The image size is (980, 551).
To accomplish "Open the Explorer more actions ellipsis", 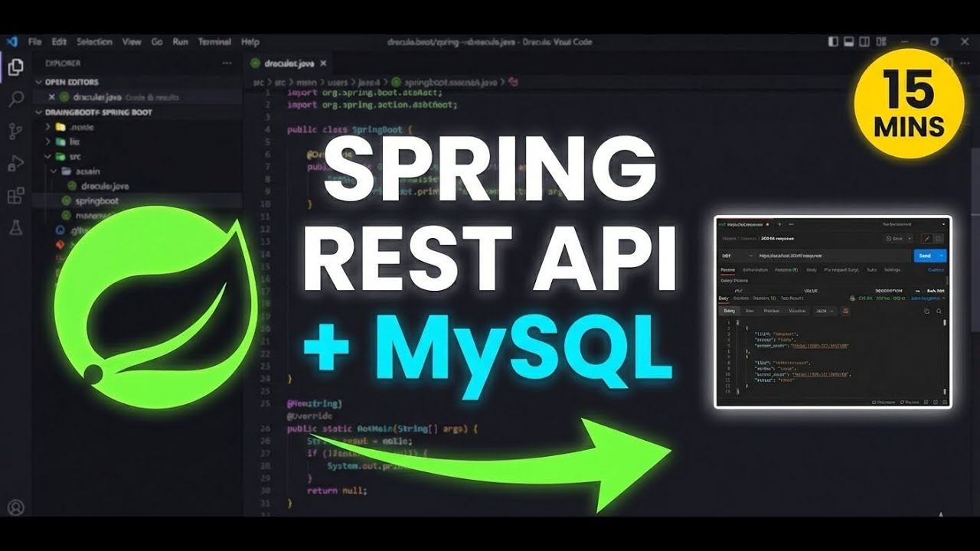I will [227, 64].
